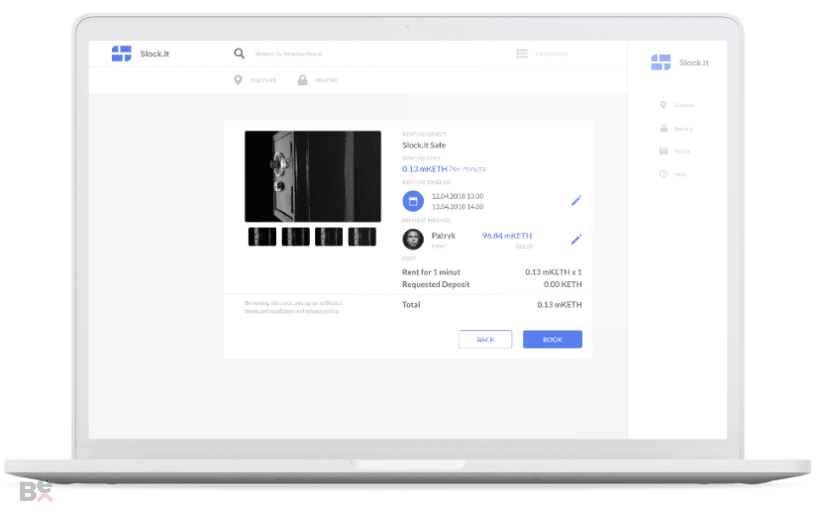Open Wallet in the side panel menu
Image resolution: width=817 pixels, height=520 pixels.
(x=682, y=151)
